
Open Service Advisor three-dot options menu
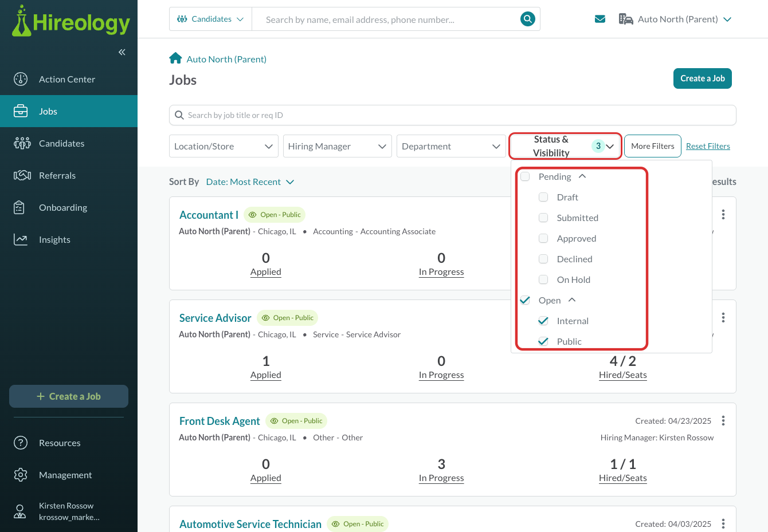[x=723, y=317]
